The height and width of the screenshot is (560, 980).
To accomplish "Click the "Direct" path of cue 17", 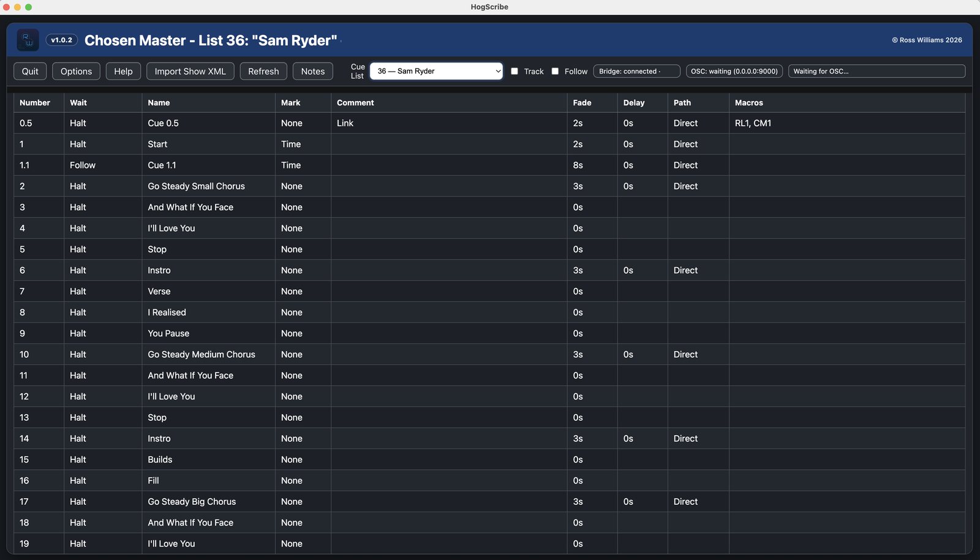I will tap(685, 502).
